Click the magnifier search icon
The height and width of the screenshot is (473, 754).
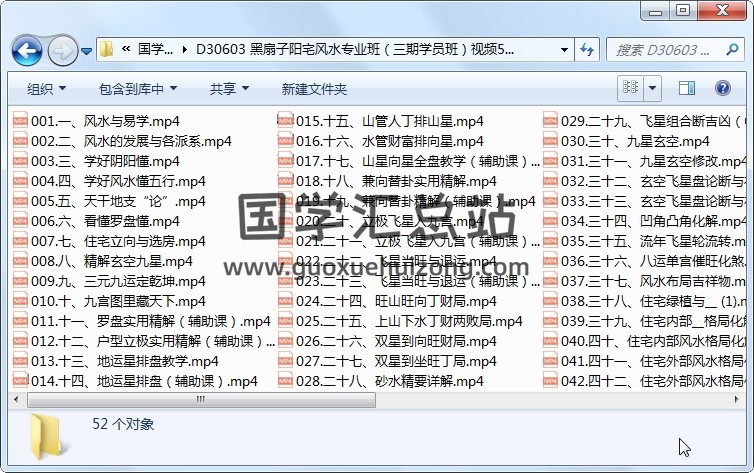(x=732, y=49)
